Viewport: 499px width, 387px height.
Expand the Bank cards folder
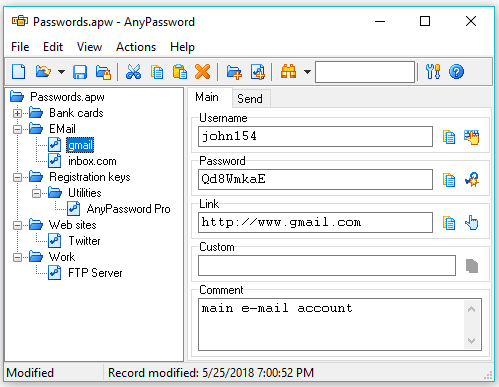coord(17,113)
